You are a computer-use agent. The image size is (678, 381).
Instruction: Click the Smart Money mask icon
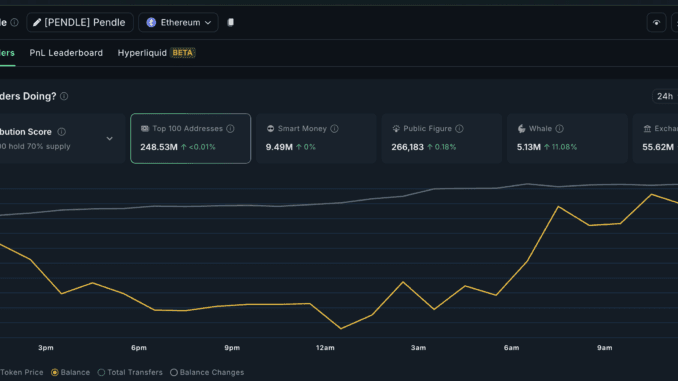pyautogui.click(x=270, y=128)
